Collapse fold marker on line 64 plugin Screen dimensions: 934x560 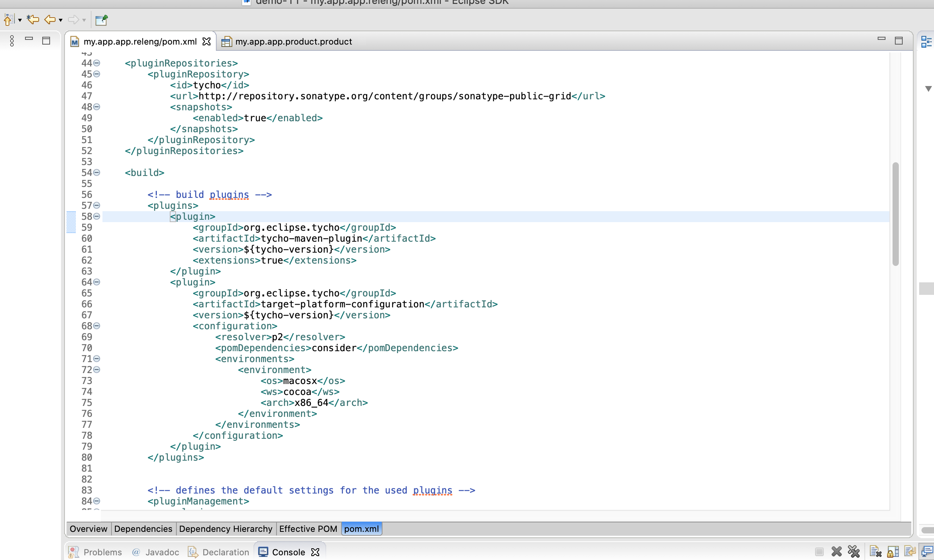coord(97,282)
